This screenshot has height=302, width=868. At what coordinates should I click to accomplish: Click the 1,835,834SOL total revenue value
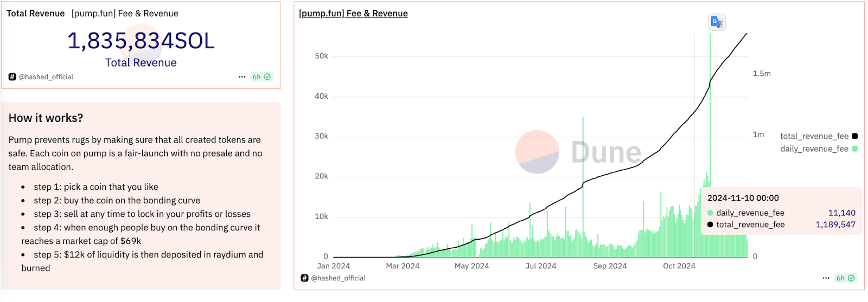click(141, 41)
